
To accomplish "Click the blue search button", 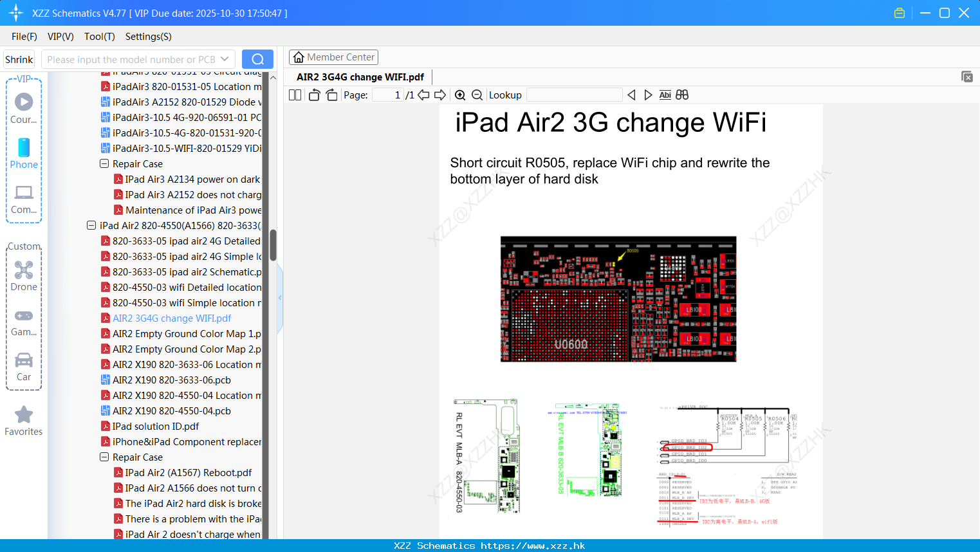I will point(257,59).
